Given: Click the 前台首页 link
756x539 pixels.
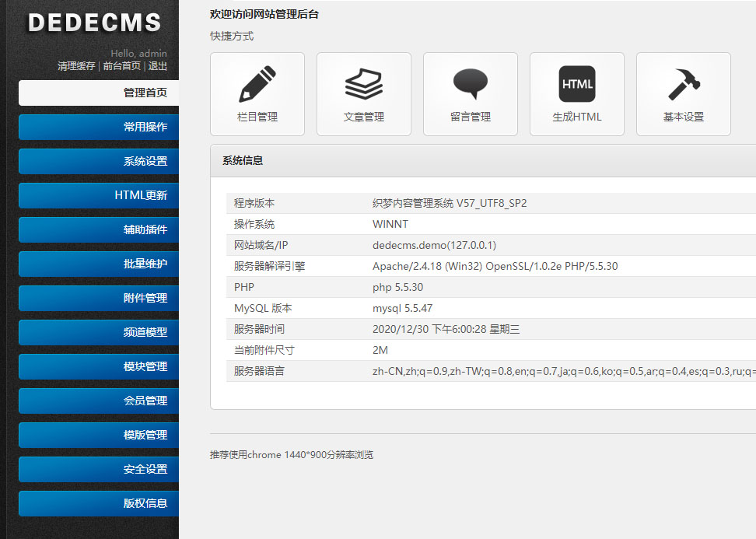Looking at the screenshot, I should 121,66.
